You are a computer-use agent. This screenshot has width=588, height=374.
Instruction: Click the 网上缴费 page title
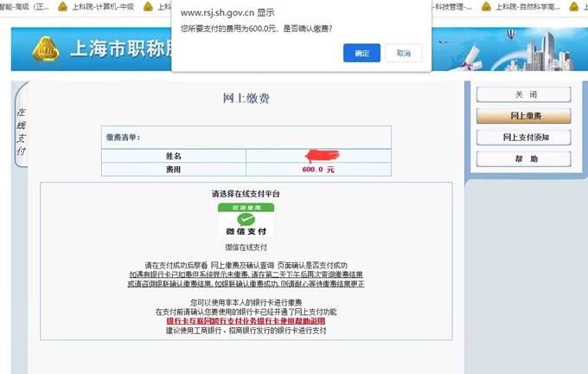pyautogui.click(x=246, y=99)
